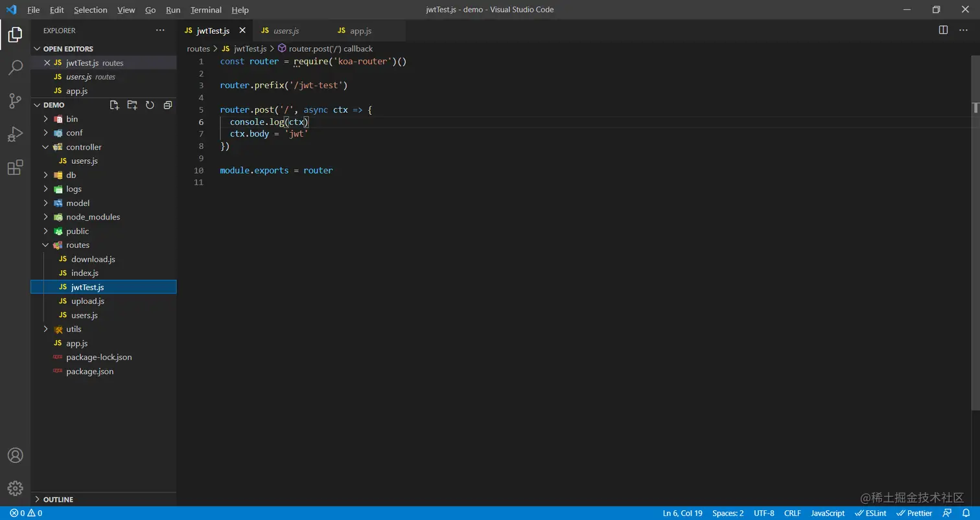Click the Prettier status bar item
The height and width of the screenshot is (520, 980).
point(915,513)
